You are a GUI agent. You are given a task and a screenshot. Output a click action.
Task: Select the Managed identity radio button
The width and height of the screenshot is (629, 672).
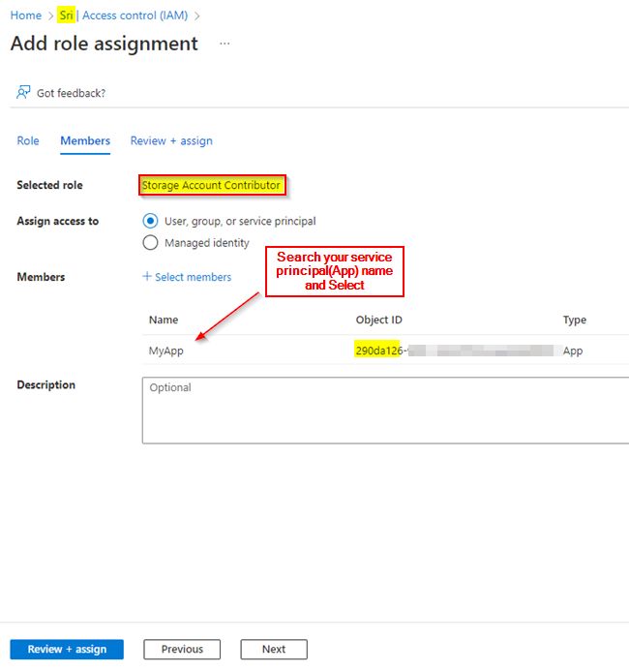(150, 243)
